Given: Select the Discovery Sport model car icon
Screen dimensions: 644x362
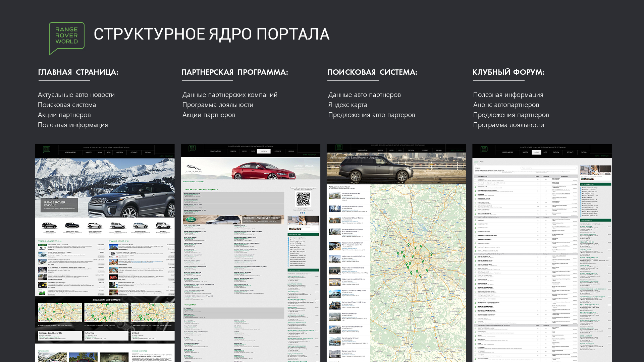Looking at the screenshot, I should coord(141,225).
